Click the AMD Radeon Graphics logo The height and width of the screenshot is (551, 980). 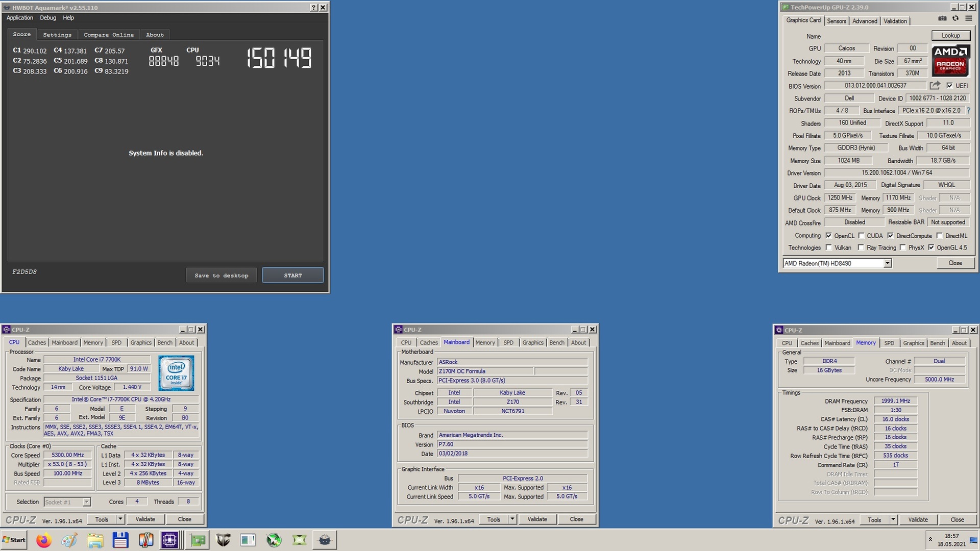pyautogui.click(x=950, y=61)
